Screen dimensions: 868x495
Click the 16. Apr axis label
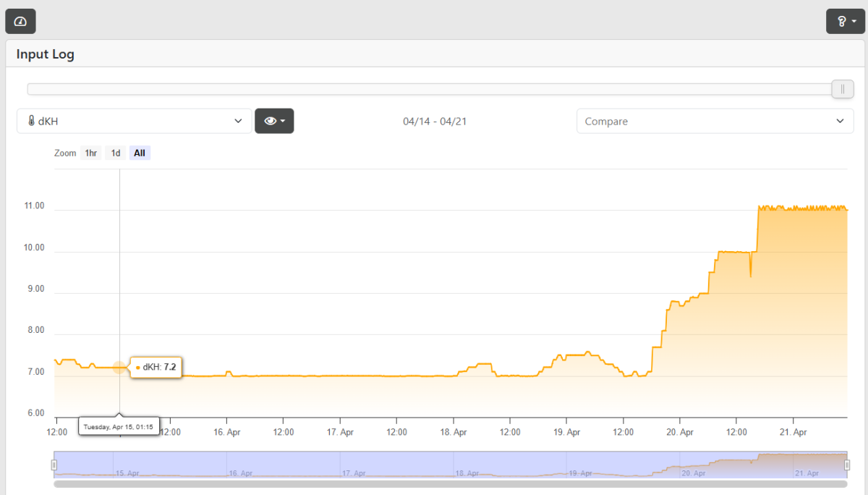pos(226,432)
